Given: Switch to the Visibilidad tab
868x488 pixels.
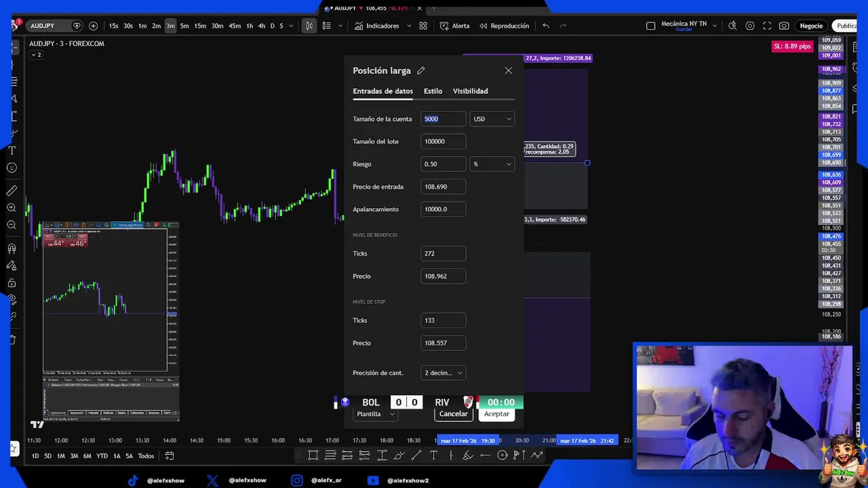Looking at the screenshot, I should (x=470, y=91).
